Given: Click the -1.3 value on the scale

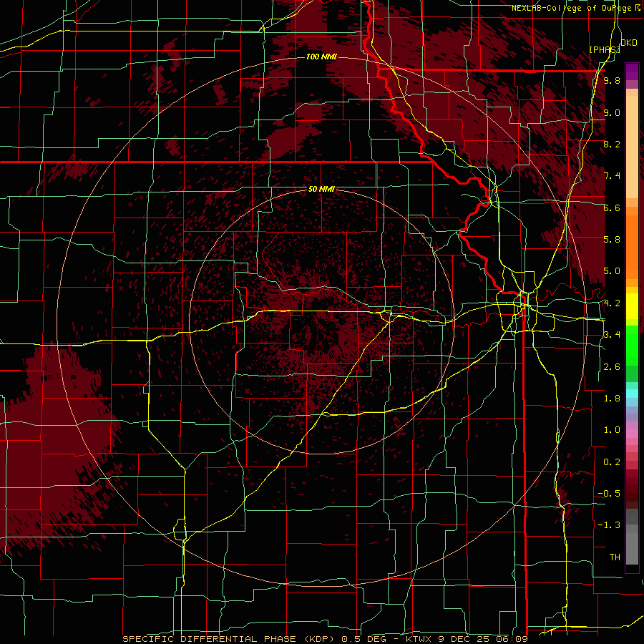Looking at the screenshot, I should pyautogui.click(x=609, y=525).
